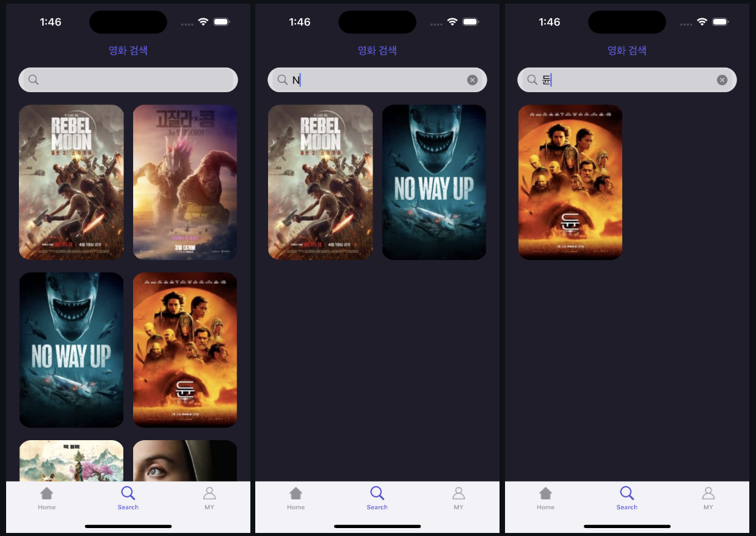
Task: Select Search tab in the right phone screen
Action: [x=627, y=498]
